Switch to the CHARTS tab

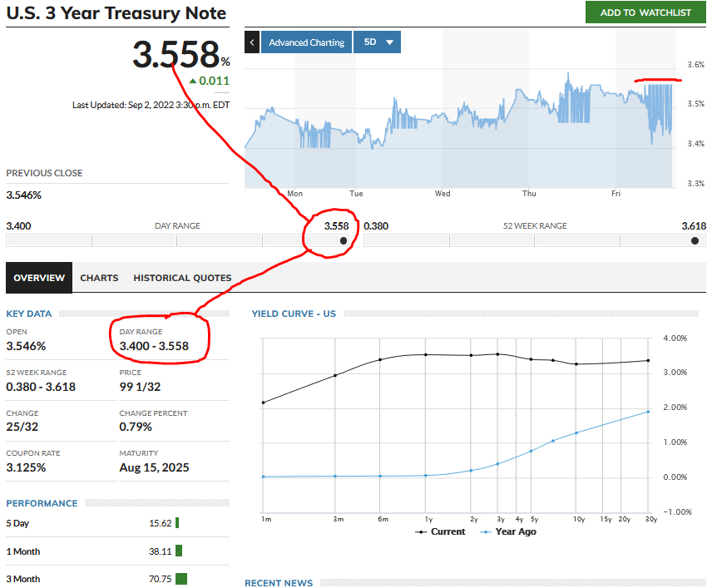pos(99,278)
